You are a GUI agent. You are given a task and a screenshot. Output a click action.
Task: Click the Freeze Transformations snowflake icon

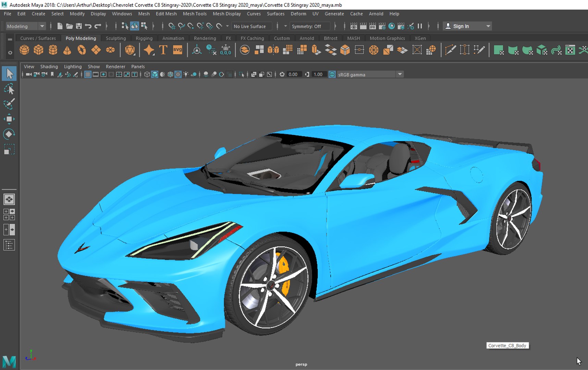pos(226,50)
